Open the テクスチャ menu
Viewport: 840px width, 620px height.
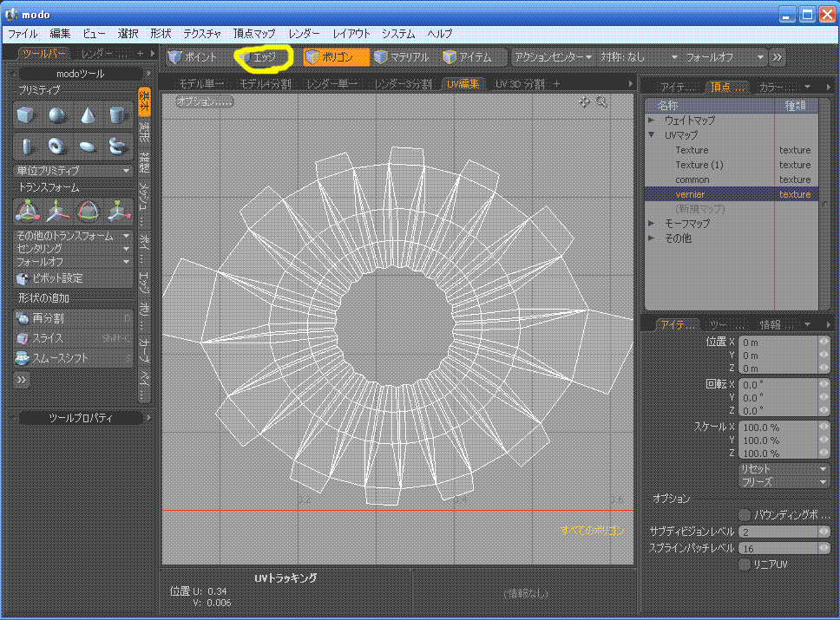(x=201, y=34)
